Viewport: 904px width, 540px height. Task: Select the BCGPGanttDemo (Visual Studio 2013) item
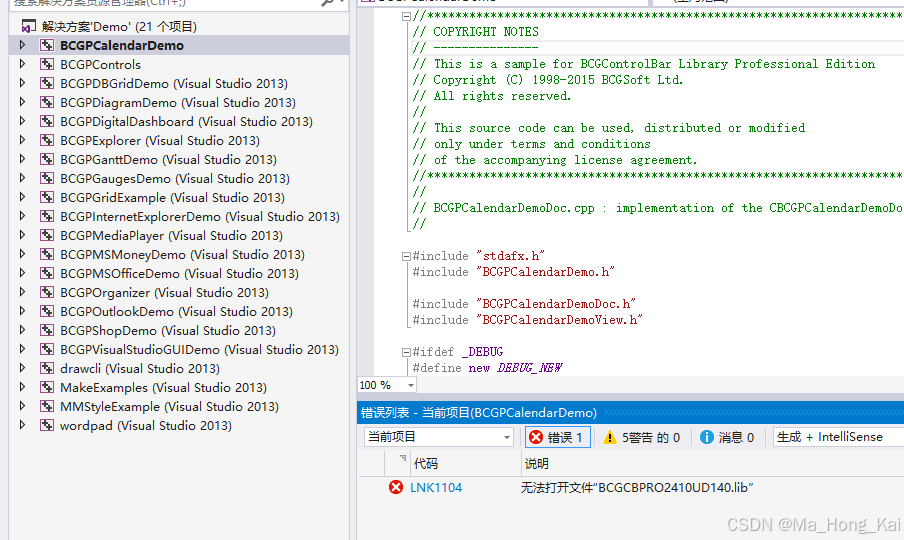click(168, 159)
